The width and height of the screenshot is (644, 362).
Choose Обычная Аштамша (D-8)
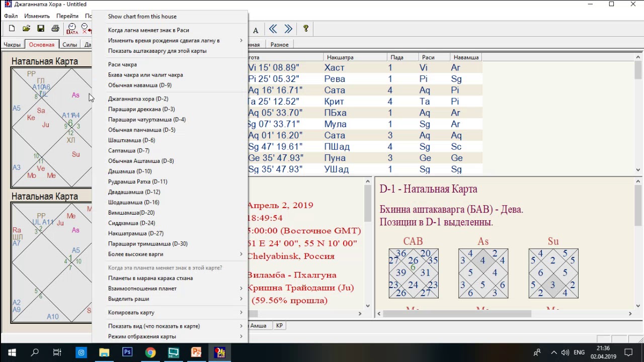click(170, 161)
